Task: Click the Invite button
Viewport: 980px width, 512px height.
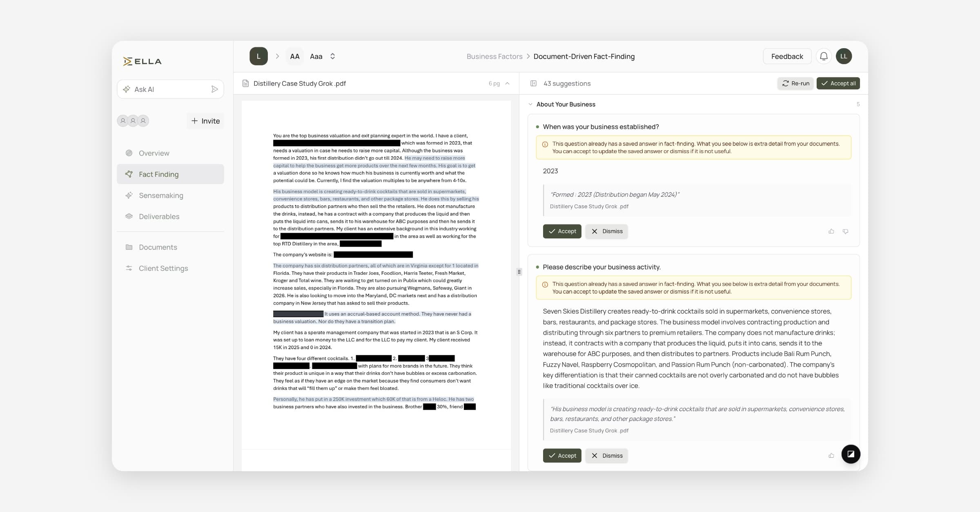Action: point(205,121)
